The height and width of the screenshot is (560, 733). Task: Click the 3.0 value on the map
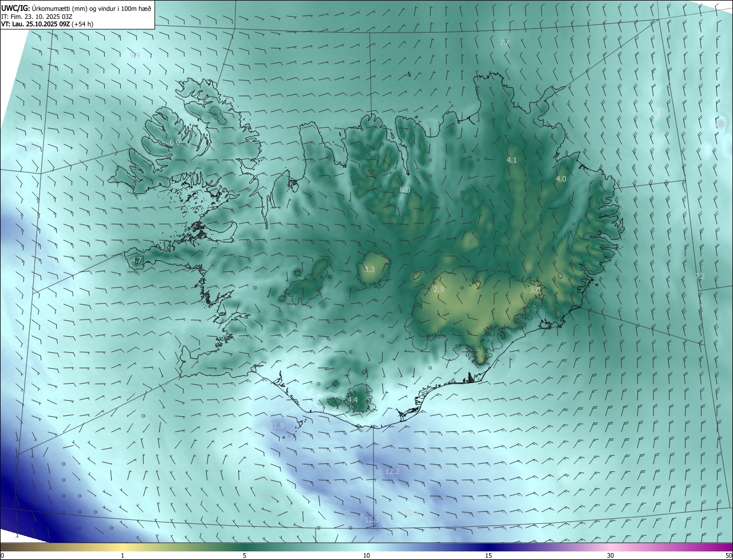coord(535,290)
